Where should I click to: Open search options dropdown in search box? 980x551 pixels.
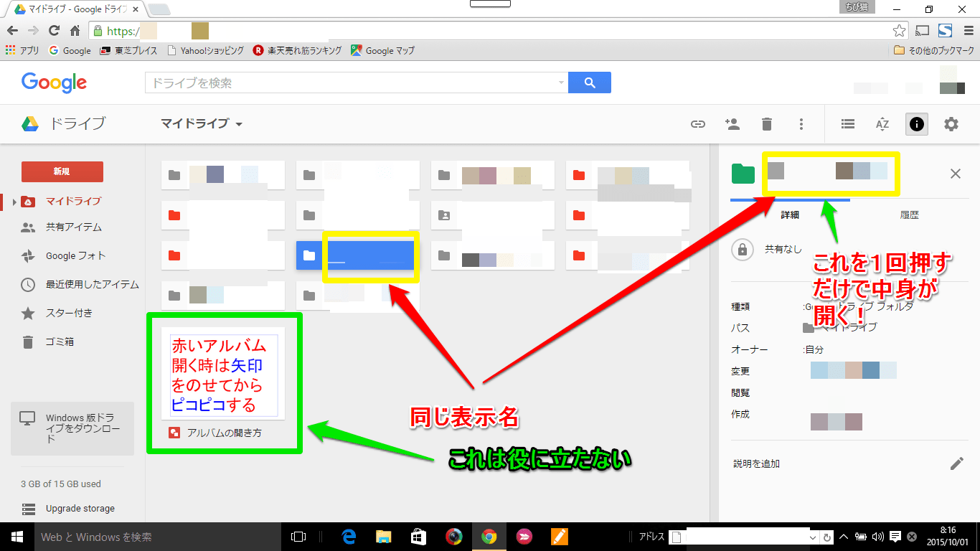(x=561, y=83)
